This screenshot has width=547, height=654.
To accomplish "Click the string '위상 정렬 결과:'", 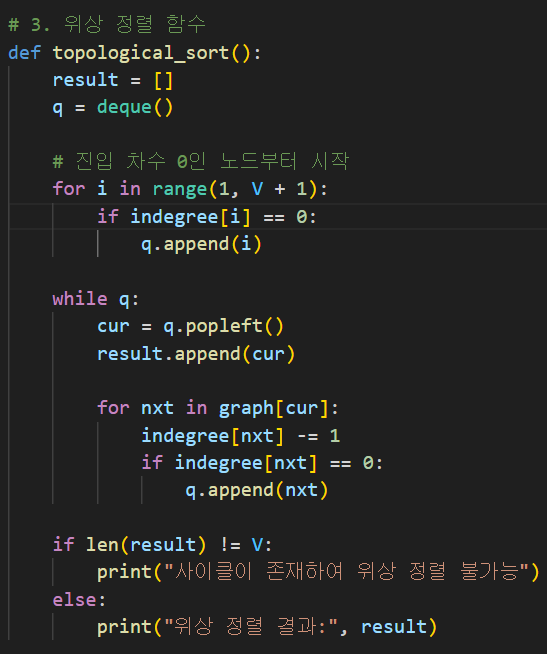I will click(251, 626).
